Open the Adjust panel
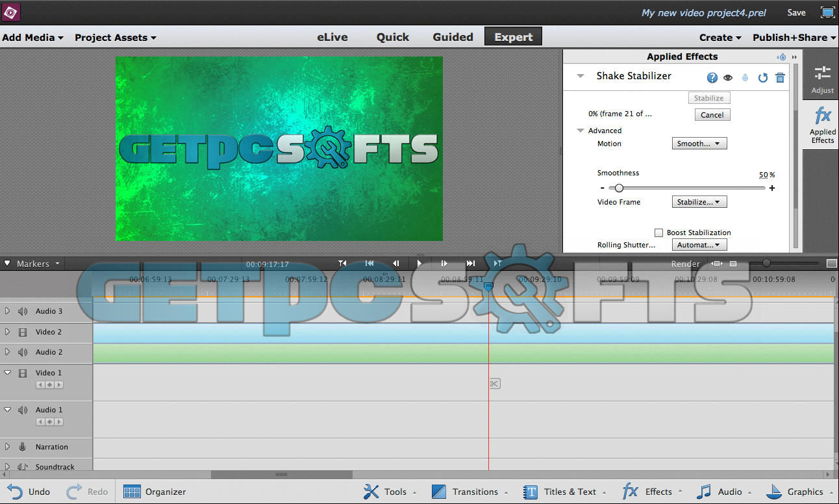 pyautogui.click(x=822, y=80)
